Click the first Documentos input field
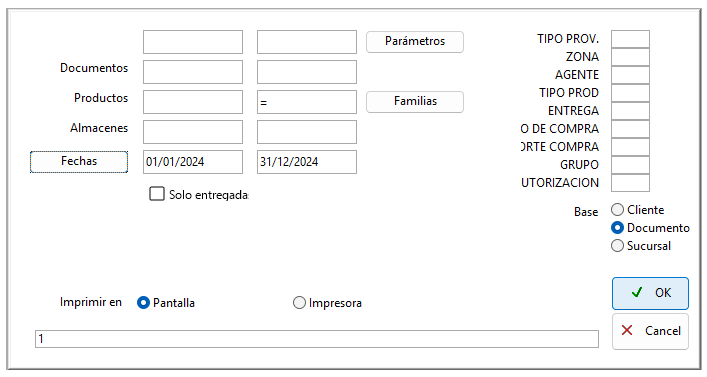The height and width of the screenshot is (377, 707). [x=193, y=72]
